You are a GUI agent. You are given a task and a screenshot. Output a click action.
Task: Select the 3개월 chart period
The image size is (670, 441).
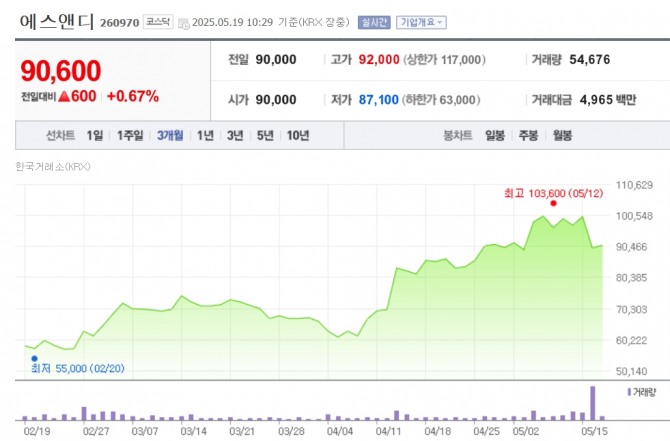[x=169, y=135]
